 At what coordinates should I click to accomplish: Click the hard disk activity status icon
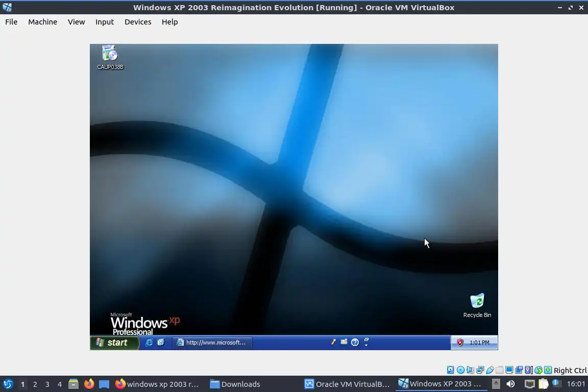tap(450, 370)
